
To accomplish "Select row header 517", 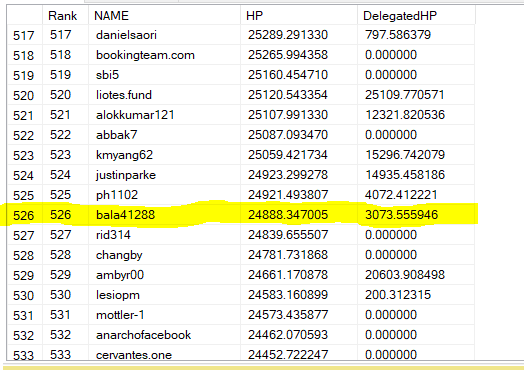I will [x=24, y=35].
